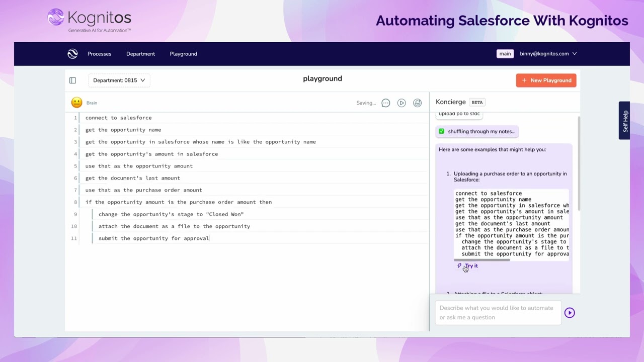Send the Koncierge message with the purple arrow button
Viewport: 644px width, 362px height.
coord(570,313)
